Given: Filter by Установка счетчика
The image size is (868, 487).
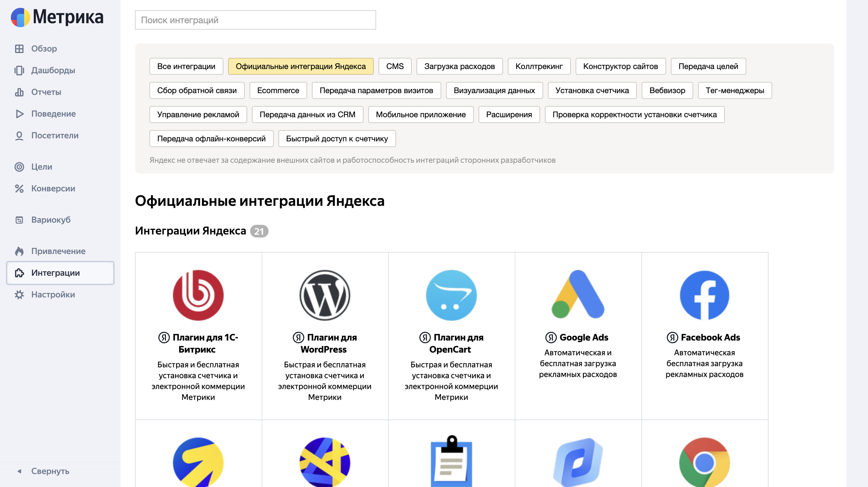Looking at the screenshot, I should coord(592,90).
